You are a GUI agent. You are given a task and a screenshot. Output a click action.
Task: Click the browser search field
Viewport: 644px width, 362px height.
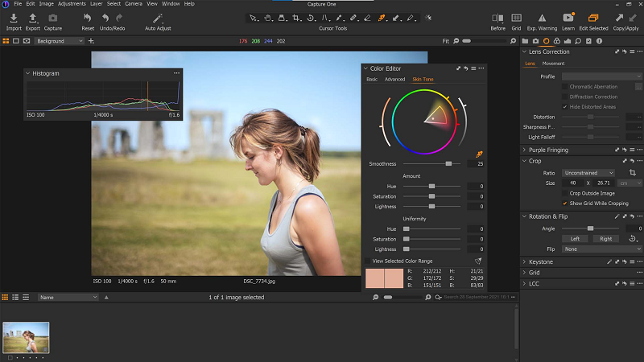[x=477, y=297]
